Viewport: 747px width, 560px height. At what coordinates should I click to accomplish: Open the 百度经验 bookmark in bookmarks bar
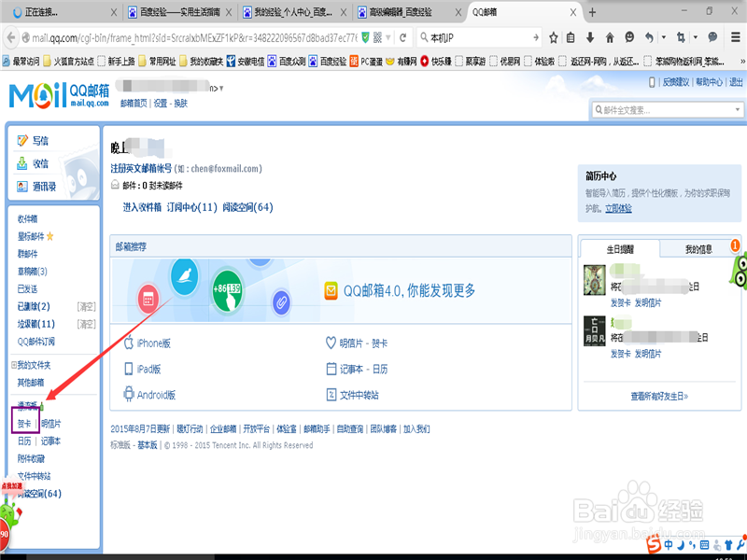[x=328, y=61]
